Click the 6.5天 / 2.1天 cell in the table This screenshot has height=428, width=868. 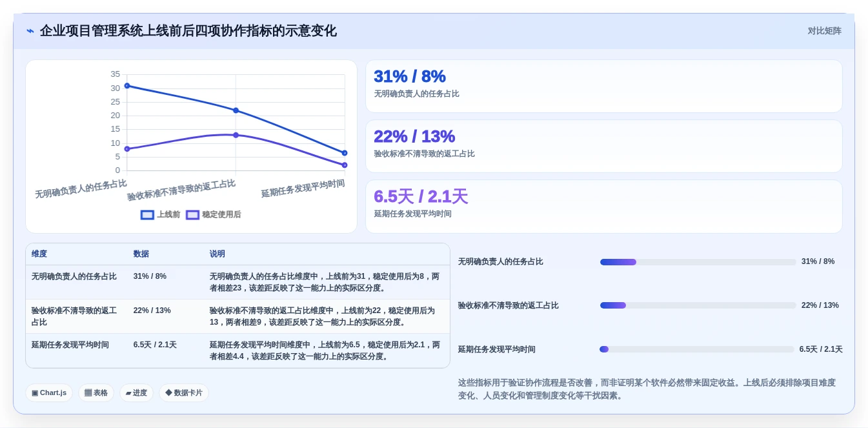[155, 345]
